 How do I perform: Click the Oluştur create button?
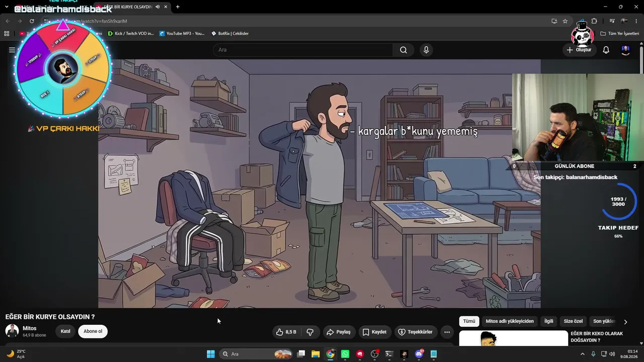(579, 50)
